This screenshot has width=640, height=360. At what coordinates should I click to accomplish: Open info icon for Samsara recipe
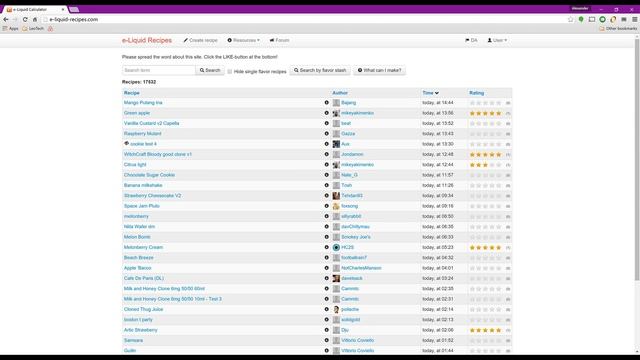click(327, 340)
